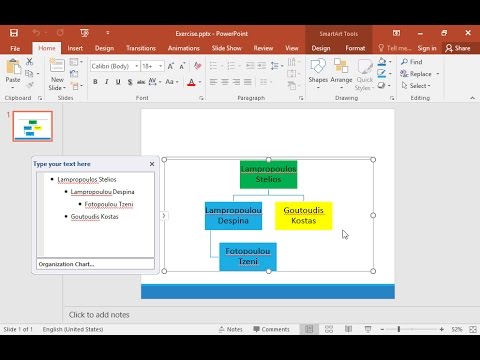Click the Bullets list icon
The height and width of the screenshot is (360, 480).
pyautogui.click(x=213, y=66)
